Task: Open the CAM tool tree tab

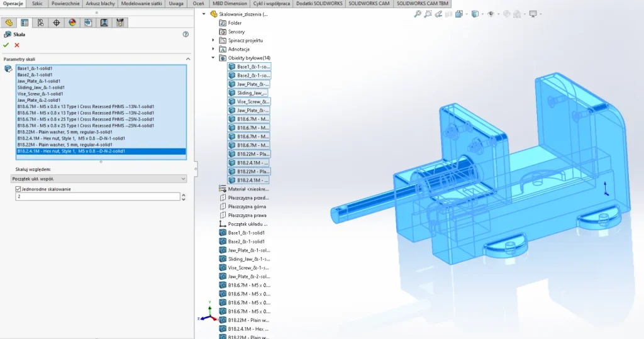Action: [120, 23]
